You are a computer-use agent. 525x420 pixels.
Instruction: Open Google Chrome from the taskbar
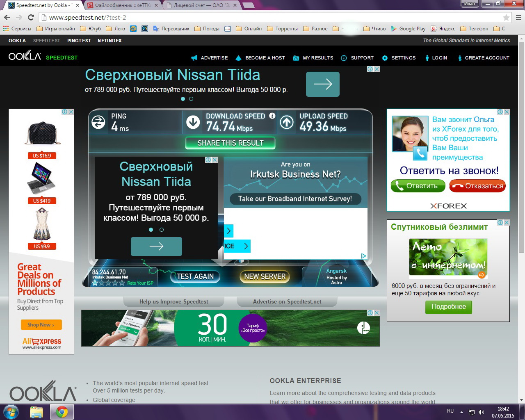tap(62, 412)
